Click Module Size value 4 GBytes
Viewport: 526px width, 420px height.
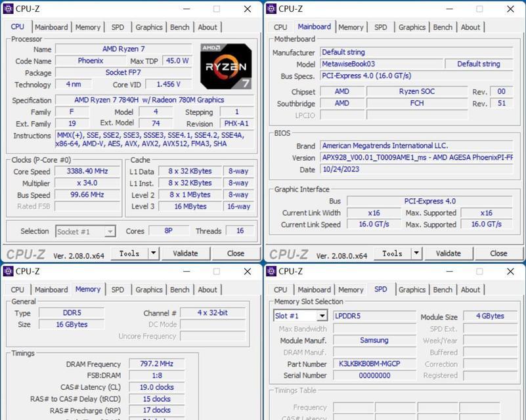click(x=490, y=316)
